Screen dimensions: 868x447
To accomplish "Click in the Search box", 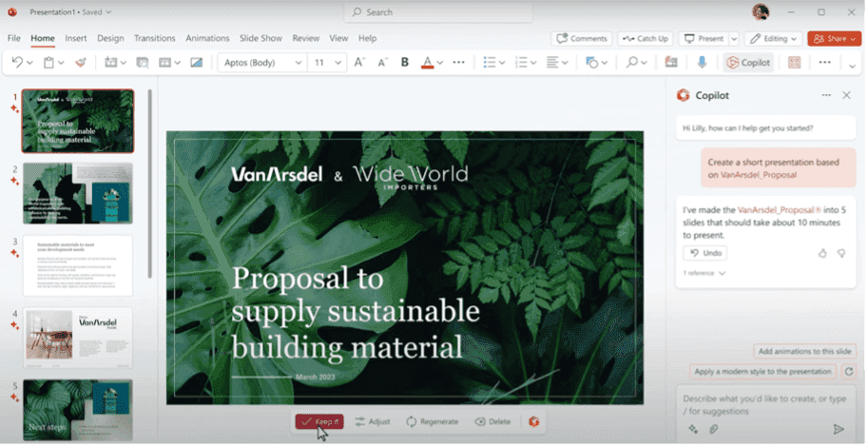I will (x=438, y=12).
